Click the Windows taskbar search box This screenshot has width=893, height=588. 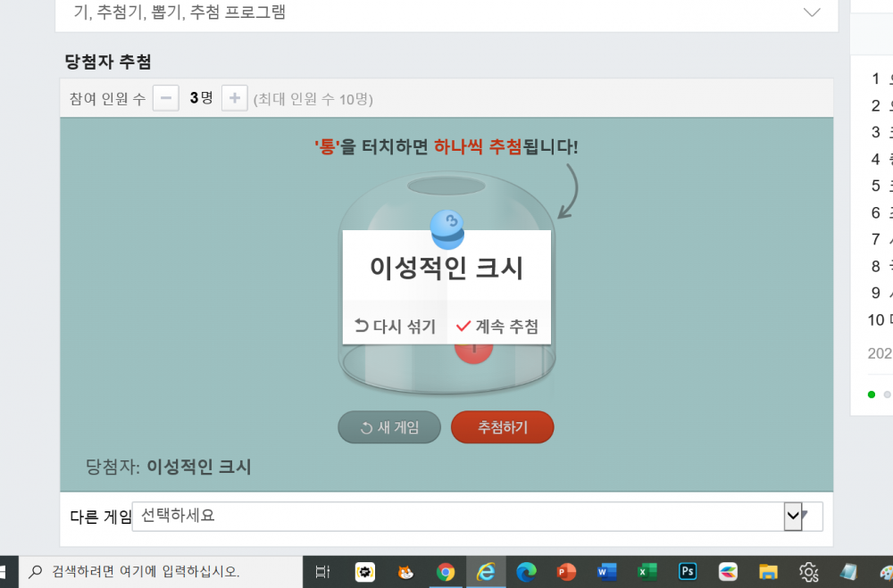pos(161,572)
